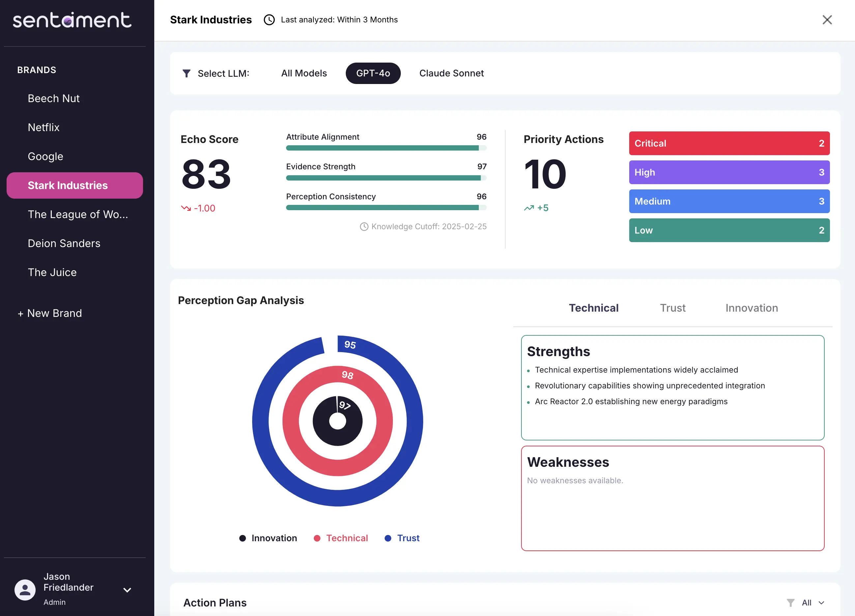855x616 pixels.
Task: Toggle Innovation legend item
Action: pos(268,538)
